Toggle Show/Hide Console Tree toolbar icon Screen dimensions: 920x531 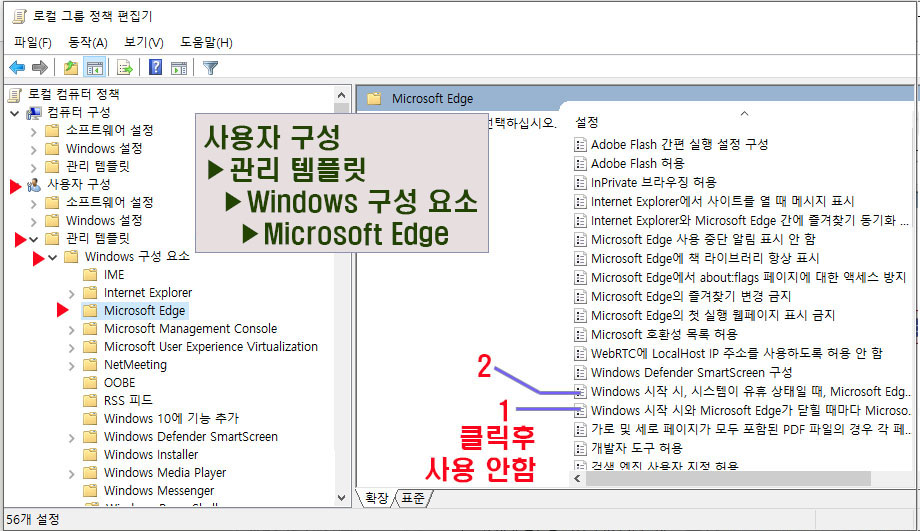pyautogui.click(x=94, y=67)
